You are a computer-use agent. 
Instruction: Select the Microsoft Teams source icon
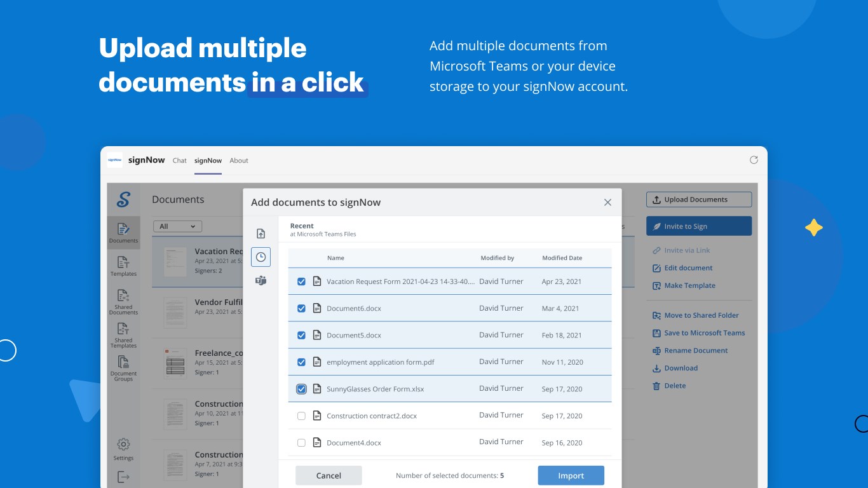261,281
